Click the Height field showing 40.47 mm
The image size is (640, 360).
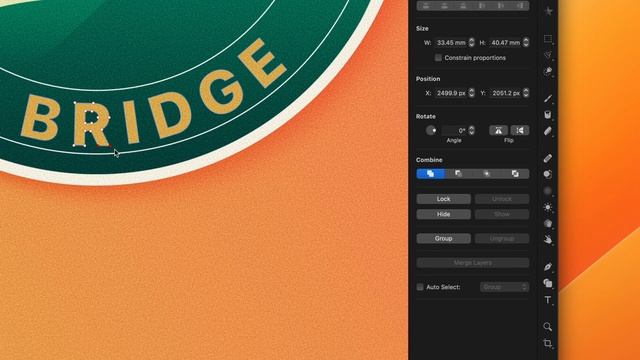click(x=505, y=42)
